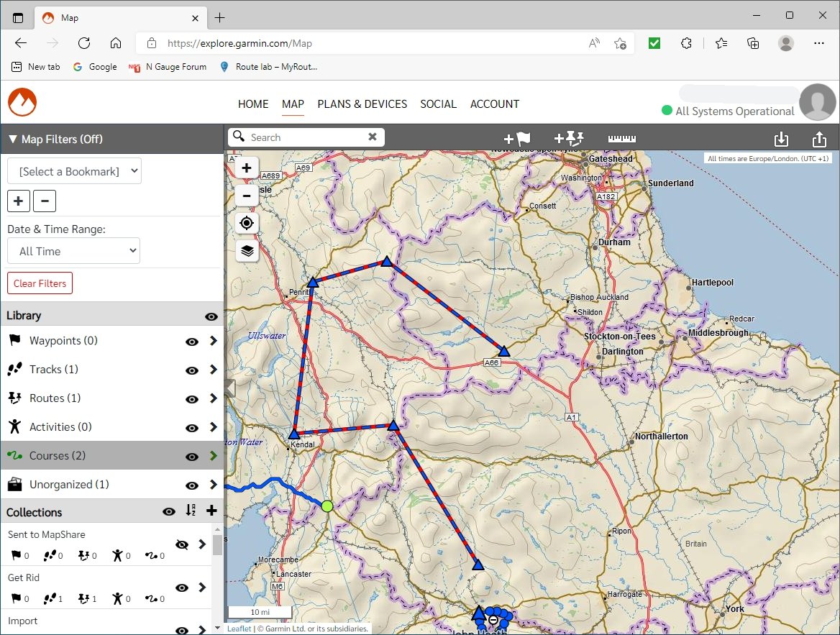Expand the Unorganized list
The width and height of the screenshot is (840, 635).
[214, 485]
